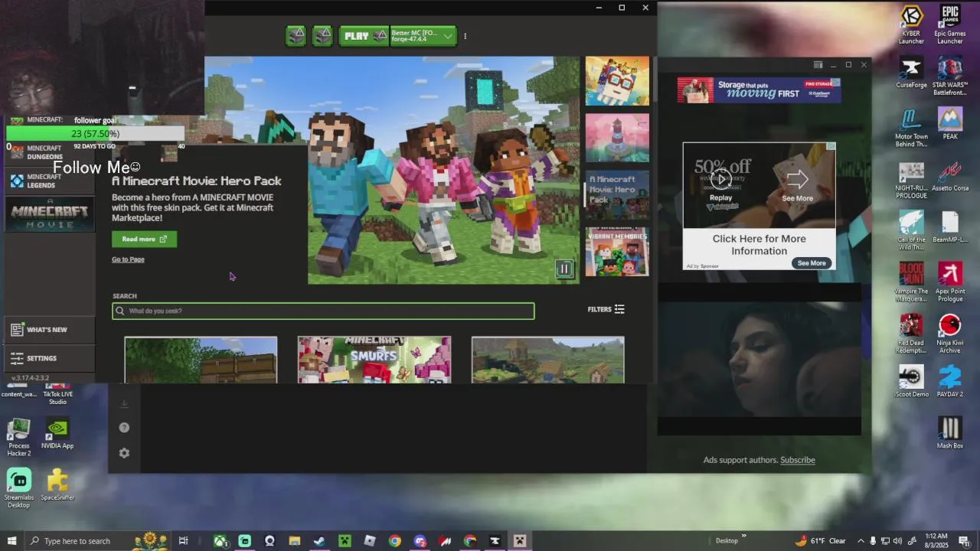Open the iScoot Demo desktop icon

point(911,381)
